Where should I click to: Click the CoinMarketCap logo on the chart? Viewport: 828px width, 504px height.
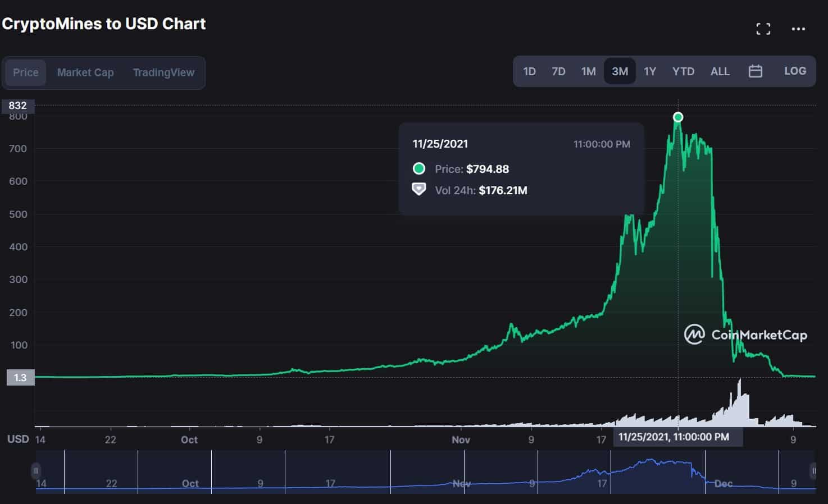(x=745, y=335)
